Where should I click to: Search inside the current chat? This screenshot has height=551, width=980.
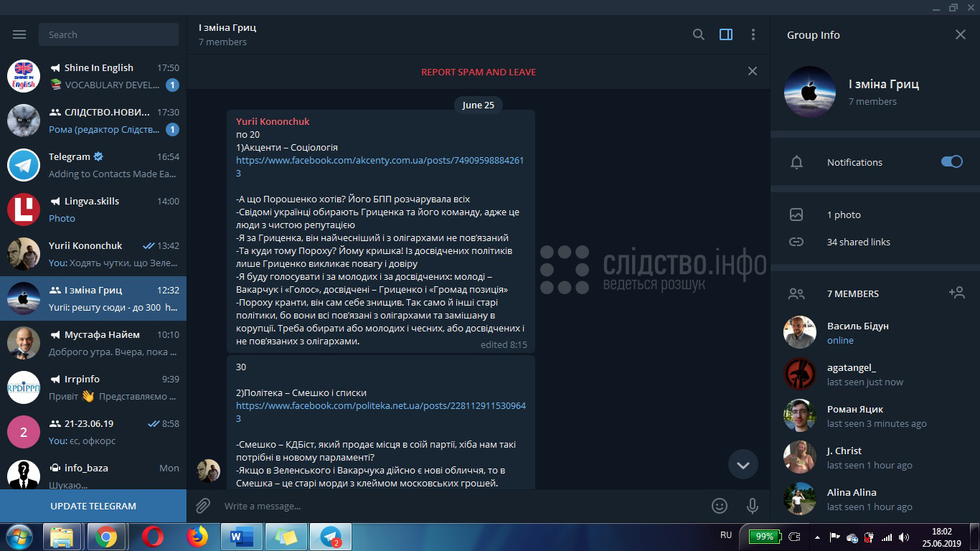pyautogui.click(x=698, y=34)
